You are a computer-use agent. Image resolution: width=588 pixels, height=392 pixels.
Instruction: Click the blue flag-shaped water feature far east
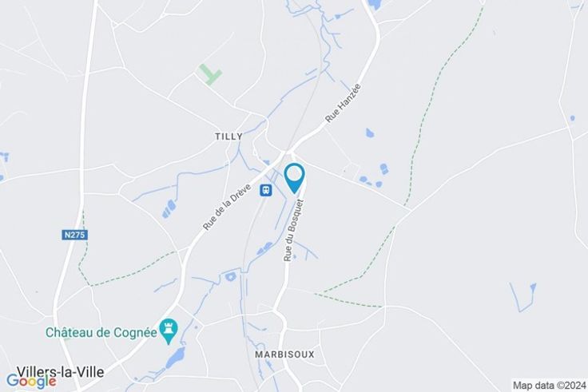click(x=523, y=297)
